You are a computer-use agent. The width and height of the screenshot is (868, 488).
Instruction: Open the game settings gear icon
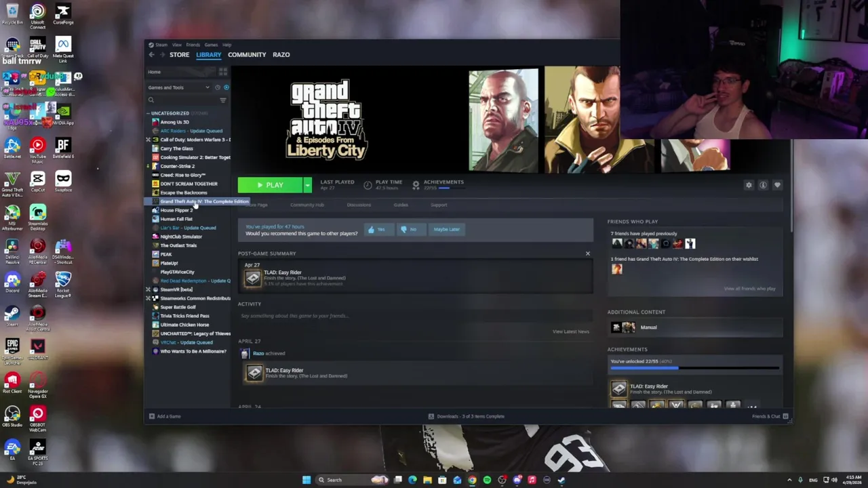(749, 185)
